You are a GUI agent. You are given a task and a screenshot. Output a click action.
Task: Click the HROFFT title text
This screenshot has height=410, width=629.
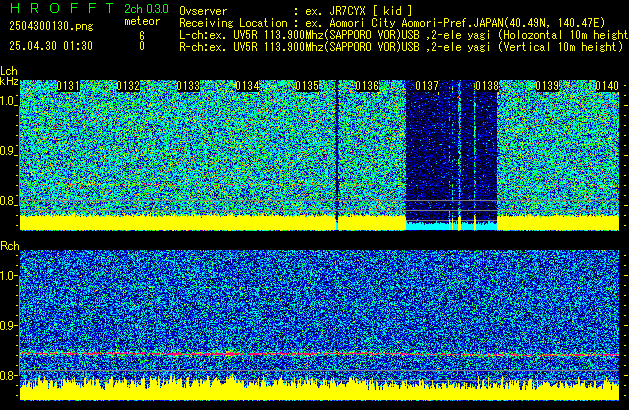click(x=61, y=8)
